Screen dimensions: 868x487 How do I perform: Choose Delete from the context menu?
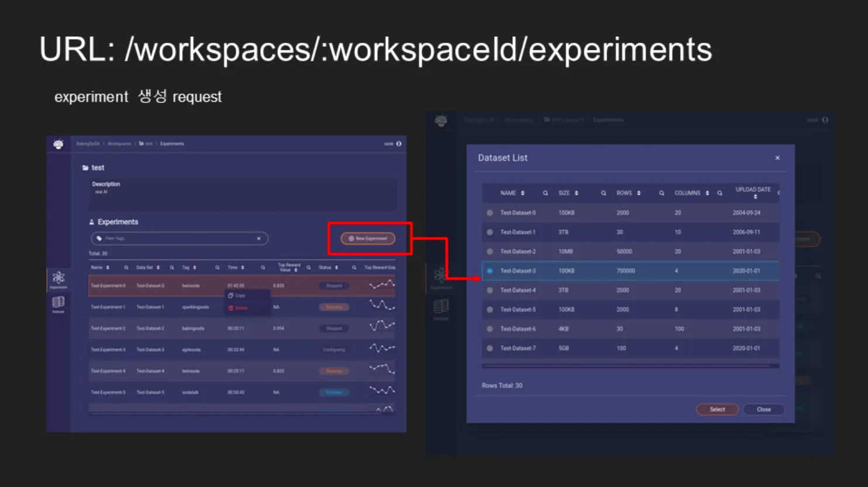[240, 308]
